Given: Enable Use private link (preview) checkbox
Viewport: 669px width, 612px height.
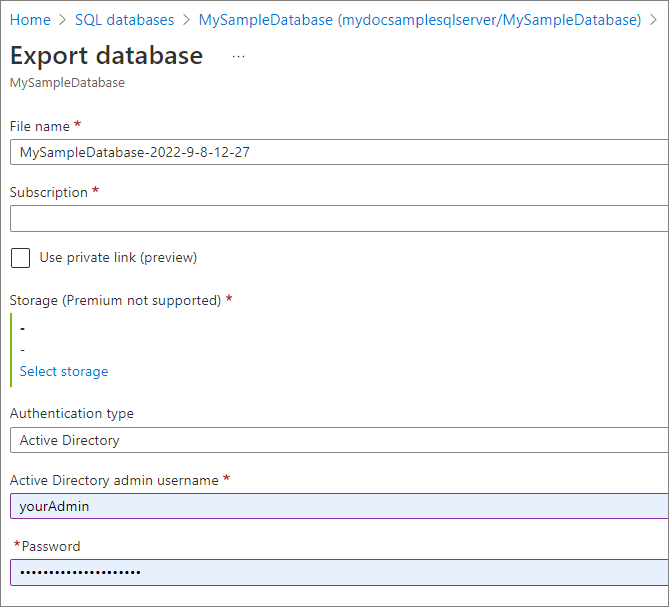Looking at the screenshot, I should pyautogui.click(x=20, y=258).
